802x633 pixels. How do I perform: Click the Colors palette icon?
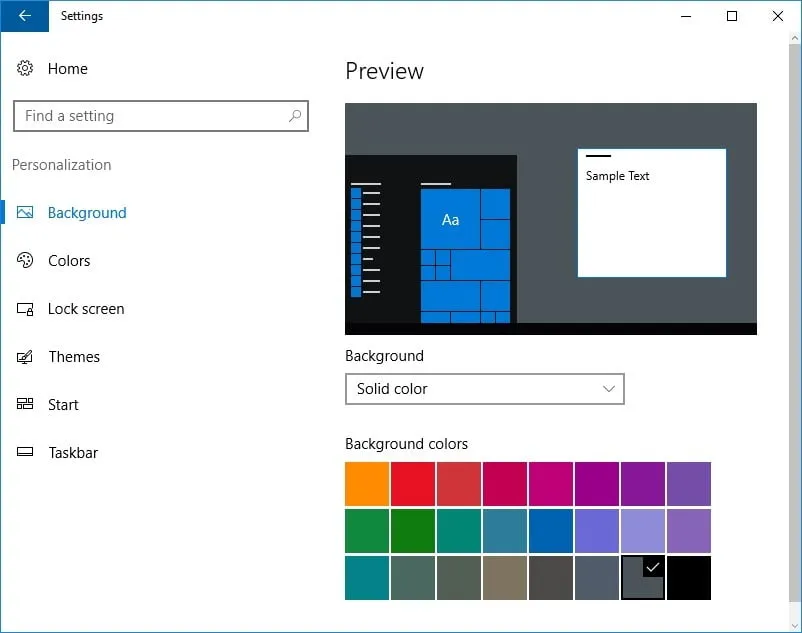click(x=24, y=260)
